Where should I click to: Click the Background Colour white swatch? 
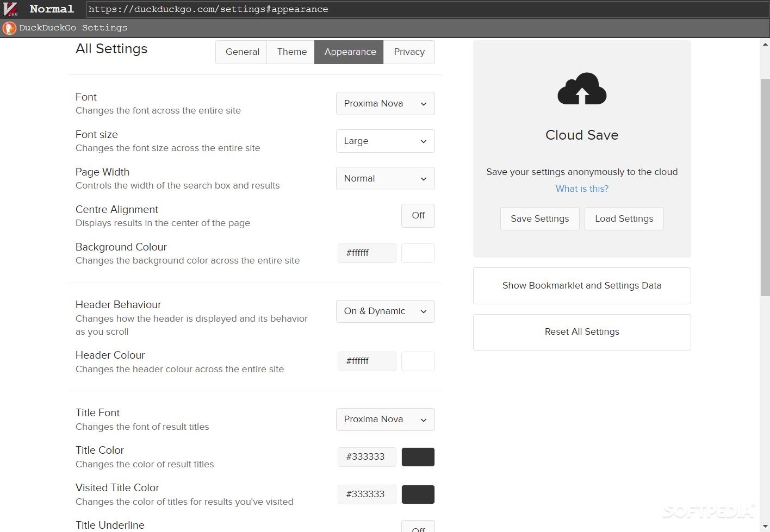[418, 253]
